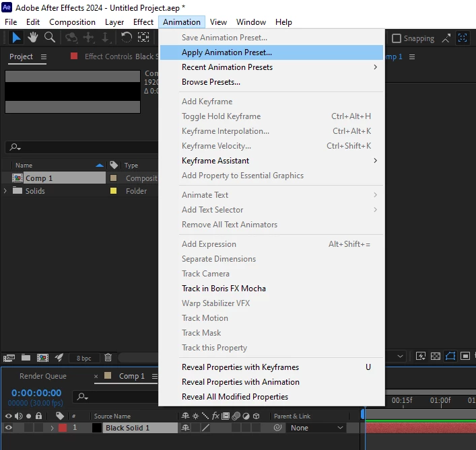Screen dimensions: 476x450
Task: Choose Reveal Properties with Animation
Action: tap(272, 382)
